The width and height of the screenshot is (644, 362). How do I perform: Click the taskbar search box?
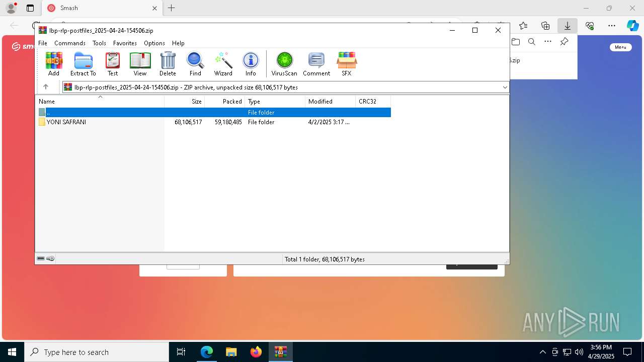97,352
